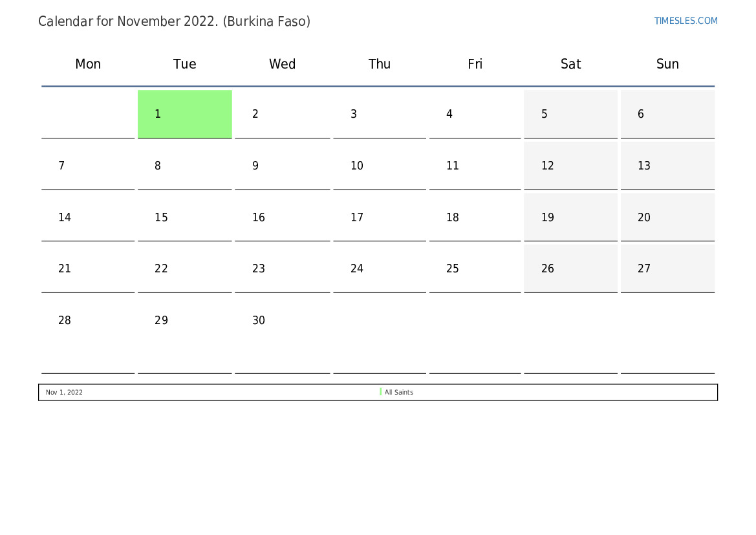Click the green All Saints legend marker
This screenshot has width=756, height=535.
click(x=381, y=392)
